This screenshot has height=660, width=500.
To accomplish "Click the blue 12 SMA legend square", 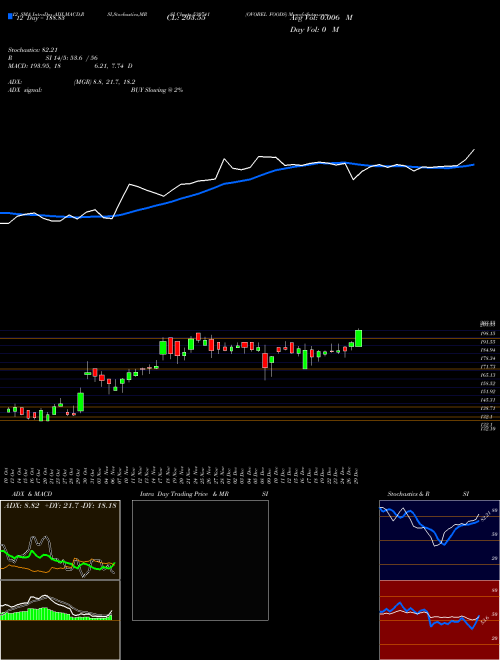I will point(10,16).
